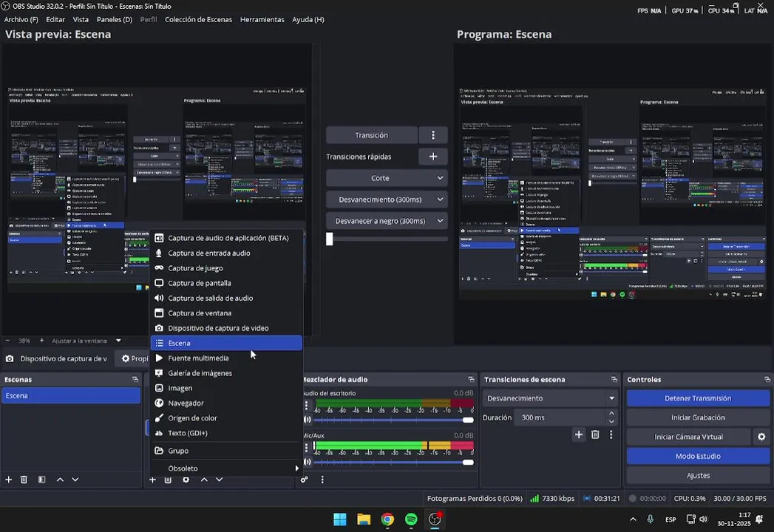Undock the Escenas panel
This screenshot has height=532, width=774.
pyautogui.click(x=135, y=380)
